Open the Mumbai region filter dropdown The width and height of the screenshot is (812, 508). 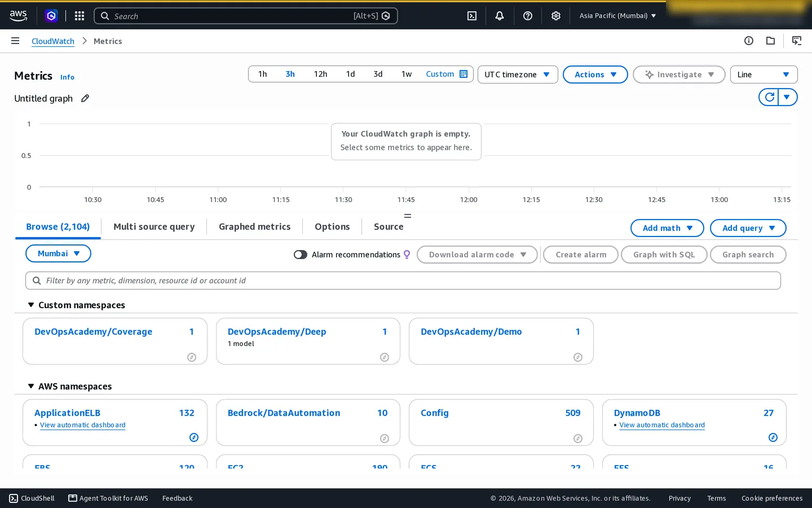(58, 253)
